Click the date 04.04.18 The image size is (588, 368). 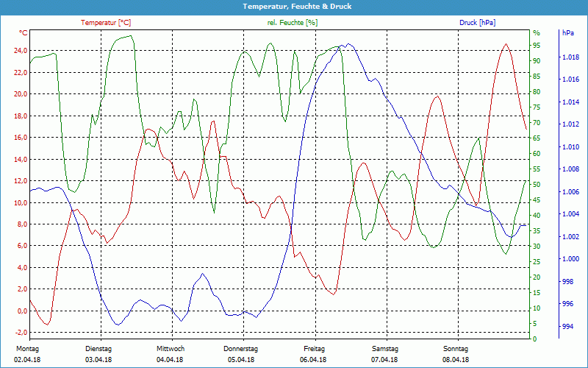[170, 360]
